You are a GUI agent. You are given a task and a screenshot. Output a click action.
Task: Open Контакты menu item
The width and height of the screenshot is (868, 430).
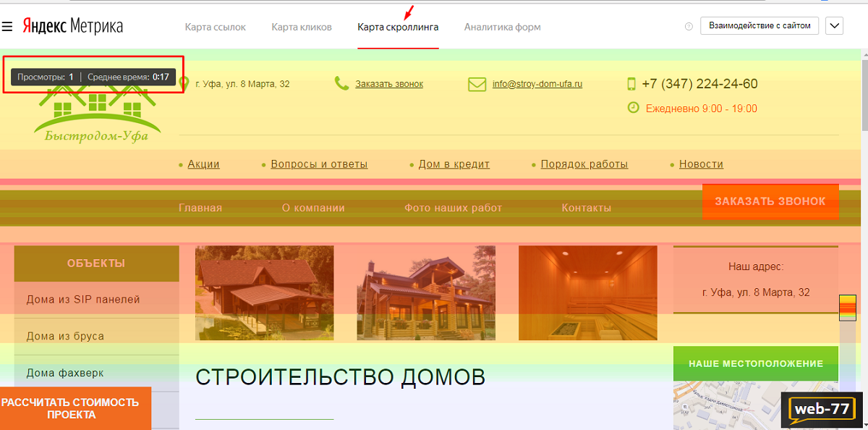pos(587,208)
